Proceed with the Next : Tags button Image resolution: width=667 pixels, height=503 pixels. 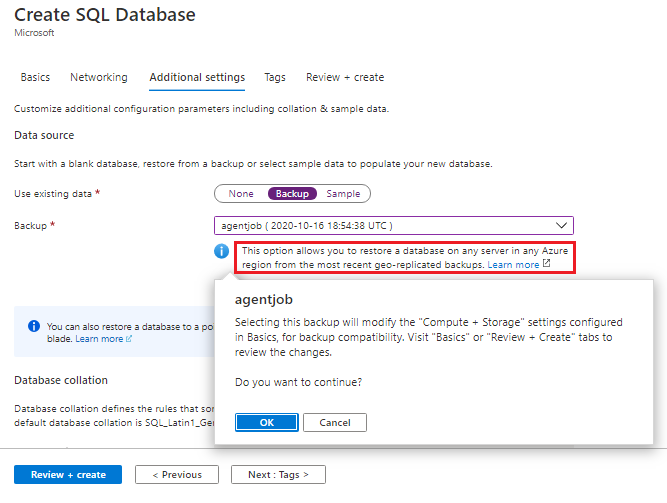click(x=278, y=475)
